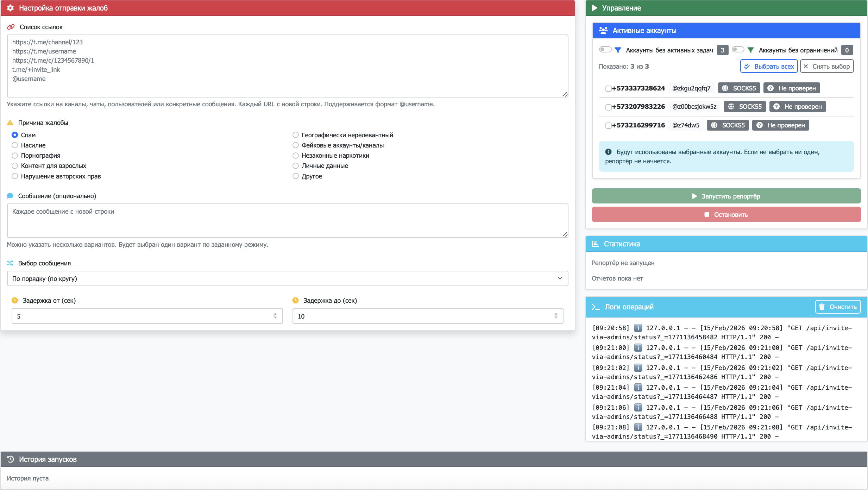Toggle the accounts without active tasks switch
The width and height of the screenshot is (868, 490).
[x=605, y=50]
